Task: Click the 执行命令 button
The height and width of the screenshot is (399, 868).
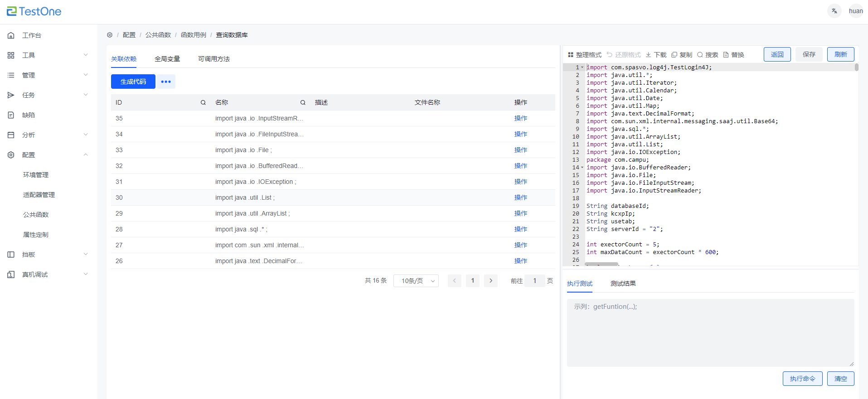Action: (x=803, y=379)
